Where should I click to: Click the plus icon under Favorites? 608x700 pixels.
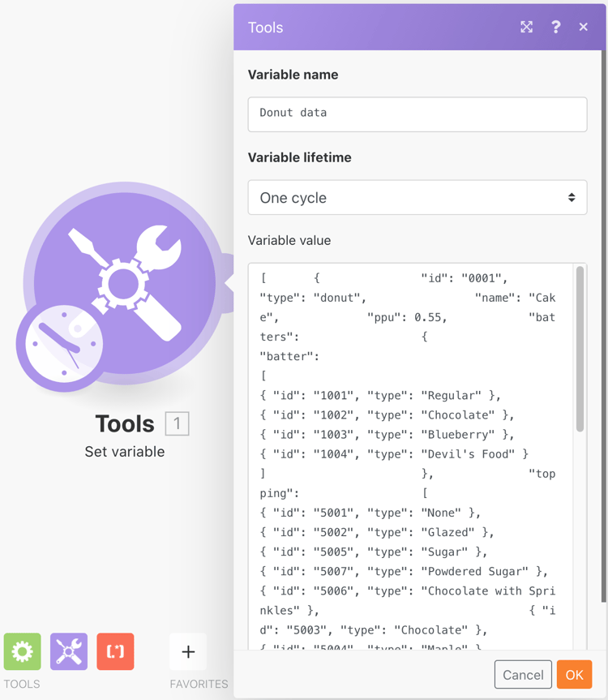(x=187, y=651)
